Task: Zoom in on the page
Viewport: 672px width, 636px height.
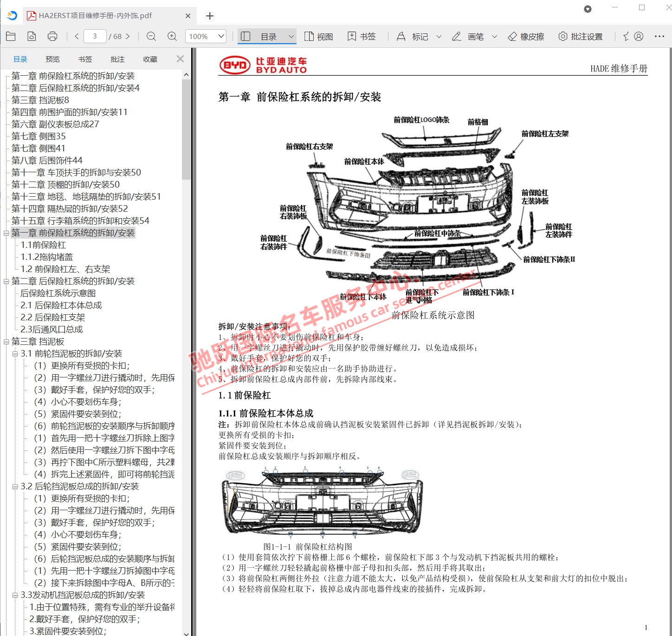Action: click(x=171, y=36)
